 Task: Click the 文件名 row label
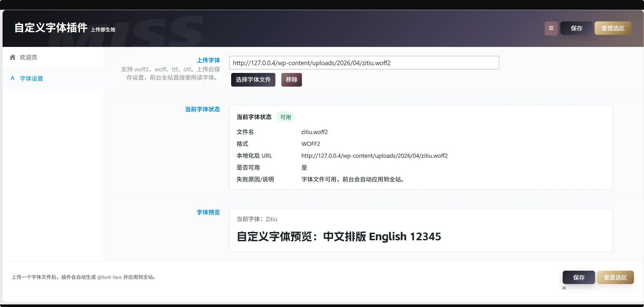point(245,132)
